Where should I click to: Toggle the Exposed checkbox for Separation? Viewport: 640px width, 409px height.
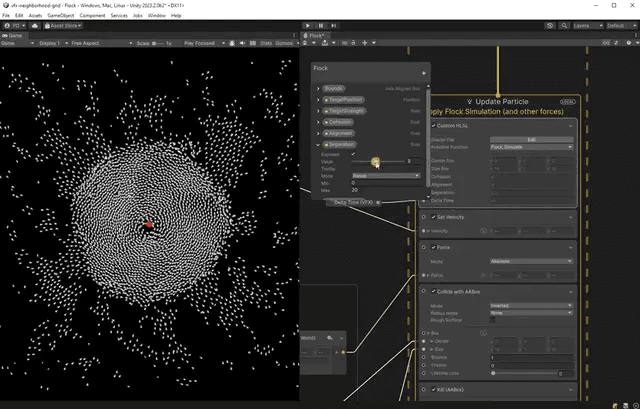(353, 154)
